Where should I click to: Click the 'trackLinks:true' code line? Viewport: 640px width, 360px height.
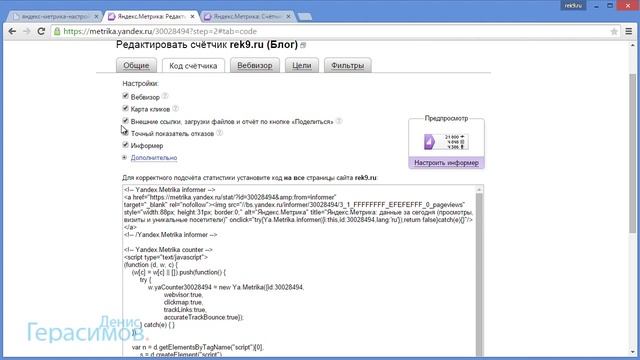click(185, 310)
